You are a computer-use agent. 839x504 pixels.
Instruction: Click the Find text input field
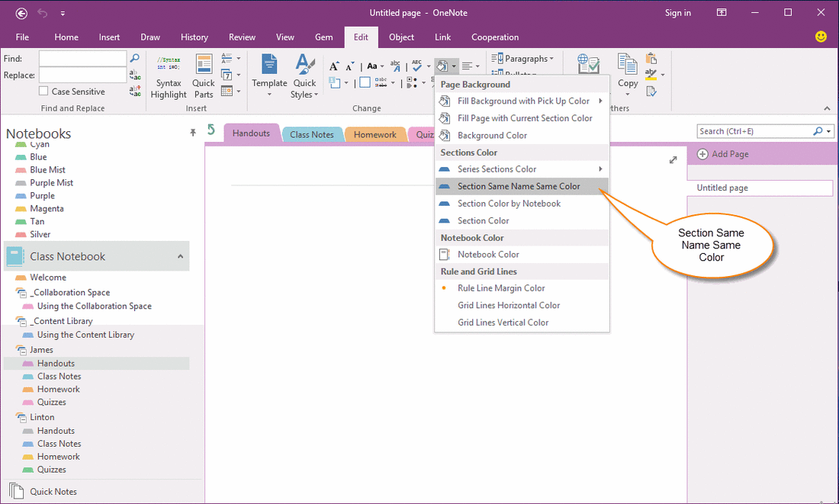83,58
